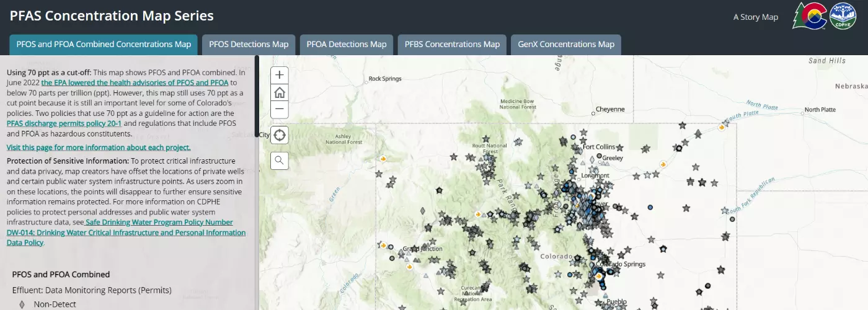Click the 'PFOS and PFOA Combined' legend heading
The height and width of the screenshot is (310, 868).
pyautogui.click(x=61, y=275)
